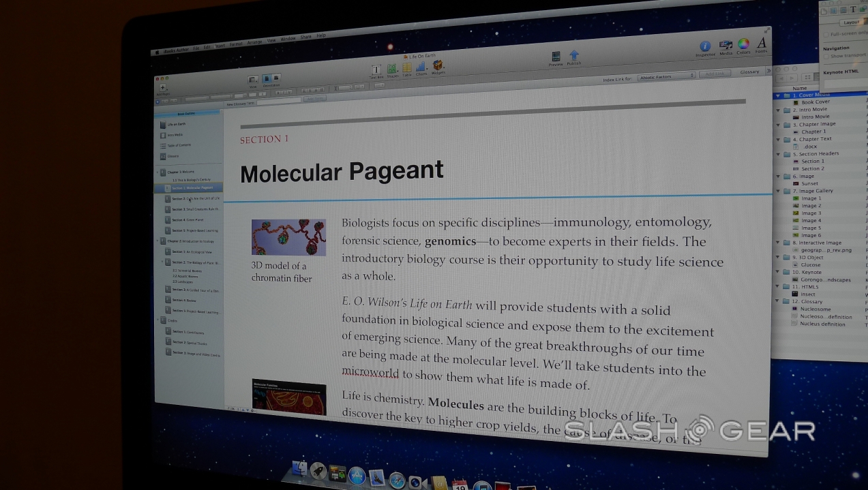Open the Widgets menu icon
Viewport: 868px width, 490px height.
coord(438,67)
